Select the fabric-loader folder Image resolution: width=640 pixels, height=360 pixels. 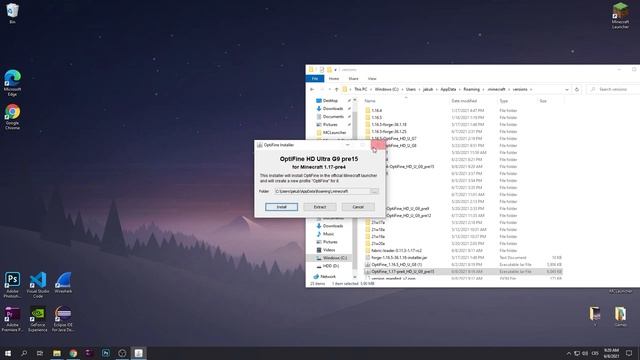coord(396,251)
